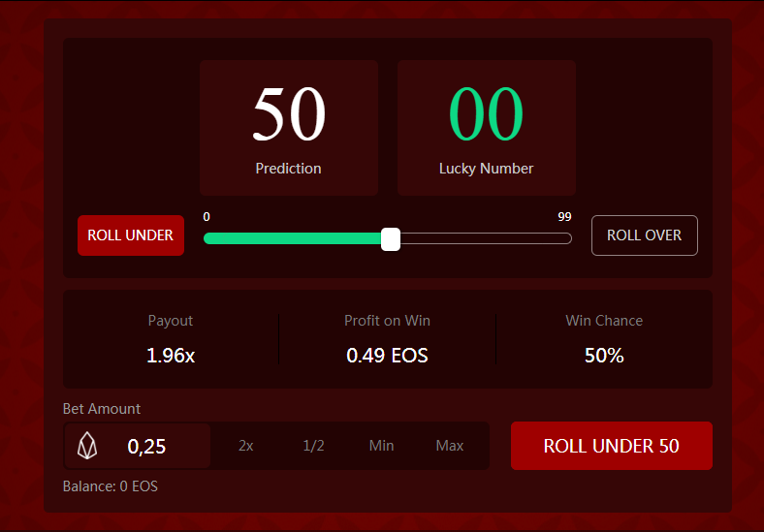This screenshot has height=532, width=764.
Task: Halve the bet with the 1/2 button
Action: 313,446
